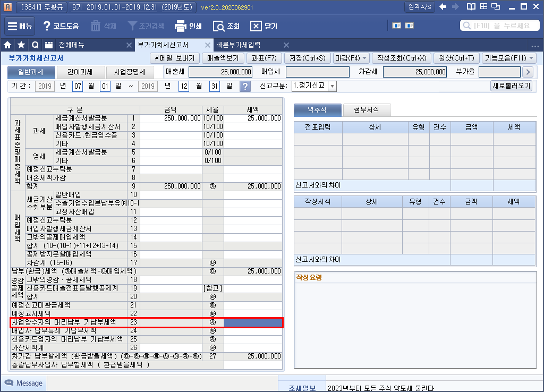Click the end month field 12
Image resolution: width=544 pixels, height=392 pixels.
[x=183, y=87]
